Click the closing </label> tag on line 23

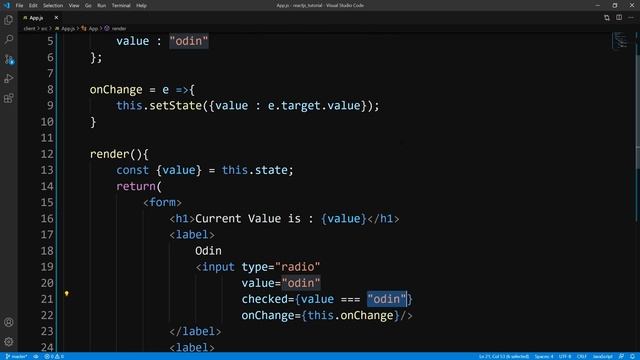195,331
